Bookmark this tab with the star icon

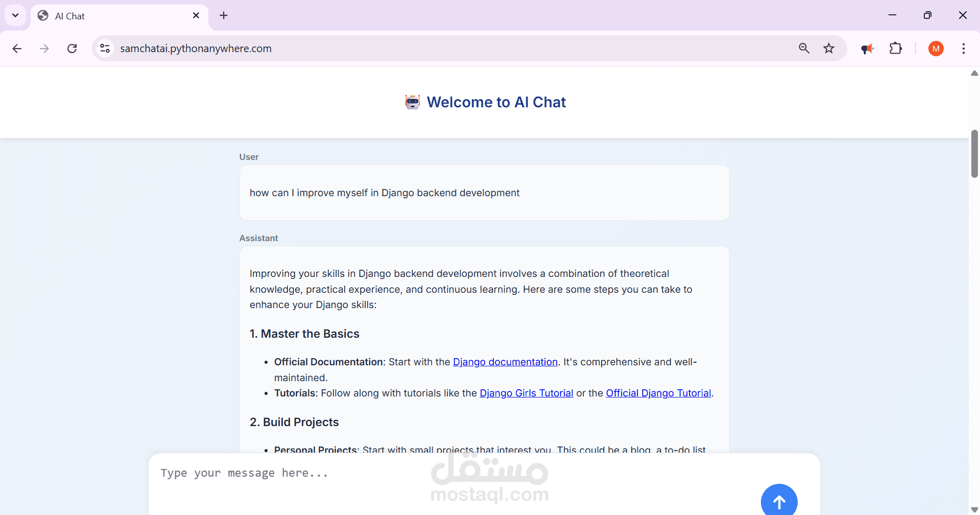[x=829, y=49]
